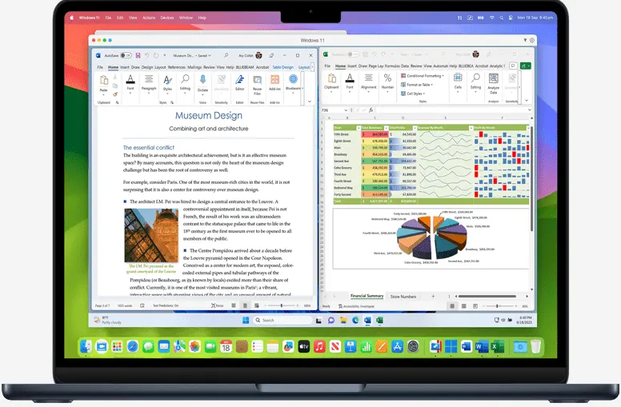Image resolution: width=621 pixels, height=407 pixels.
Task: Switch to the Insert tab in Word
Action: click(x=125, y=67)
